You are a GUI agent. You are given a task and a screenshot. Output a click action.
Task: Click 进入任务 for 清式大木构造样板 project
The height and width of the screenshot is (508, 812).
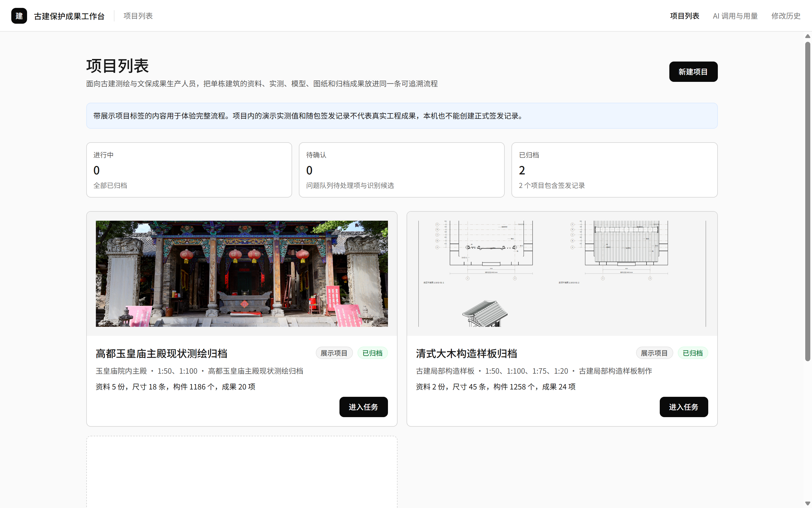(684, 407)
